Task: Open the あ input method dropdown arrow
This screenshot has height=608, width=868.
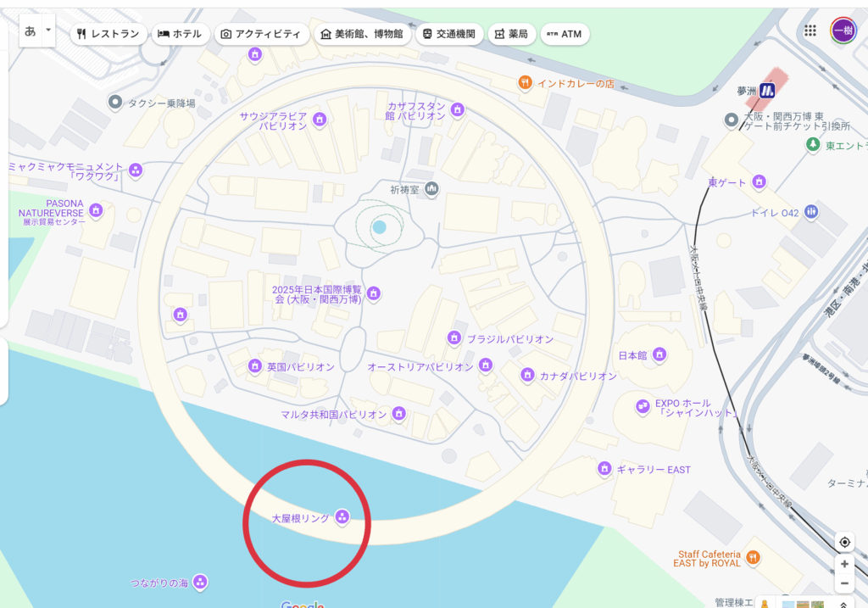Action: coord(48,30)
